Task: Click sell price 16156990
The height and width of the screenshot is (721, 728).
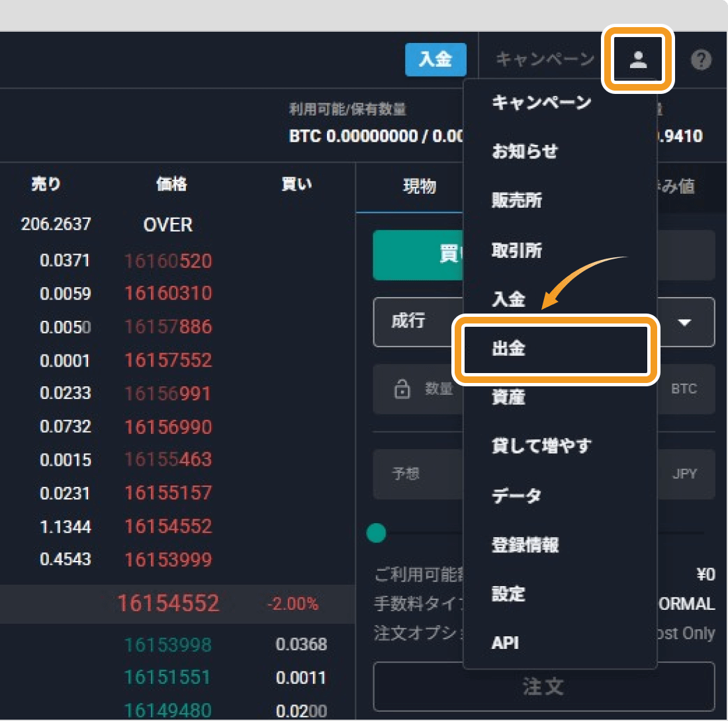Action: click(168, 427)
